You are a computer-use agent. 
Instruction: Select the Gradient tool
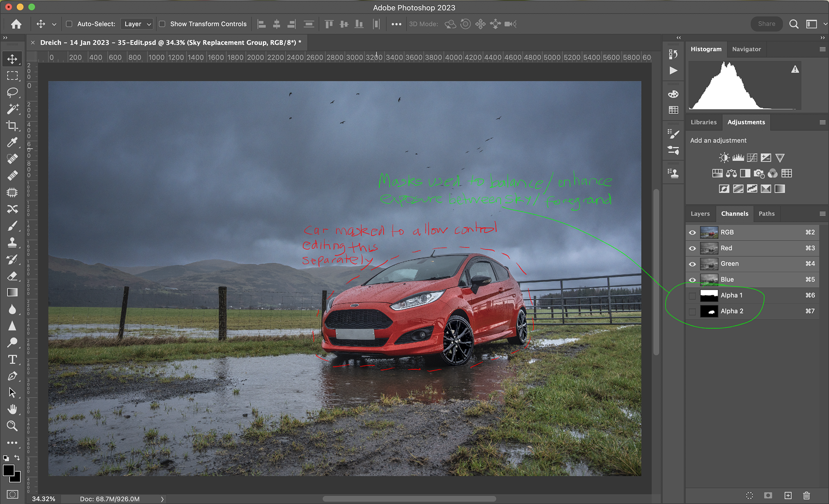(13, 293)
